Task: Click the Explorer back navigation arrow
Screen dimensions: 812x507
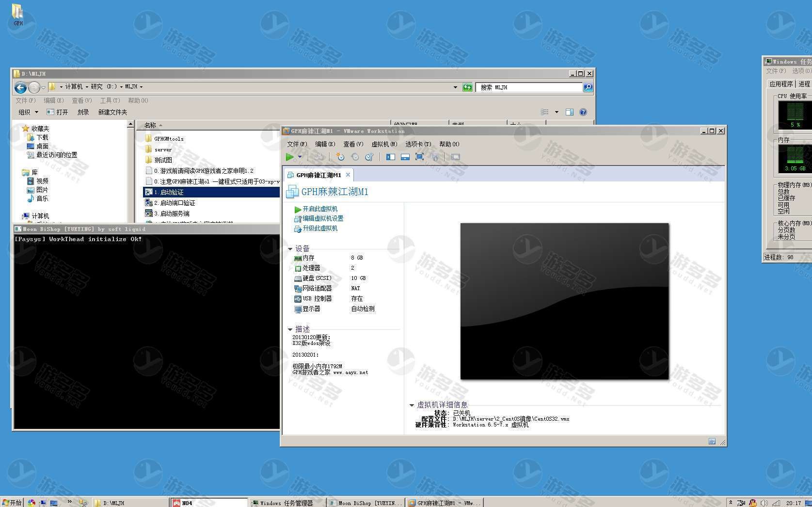Action: [20, 87]
